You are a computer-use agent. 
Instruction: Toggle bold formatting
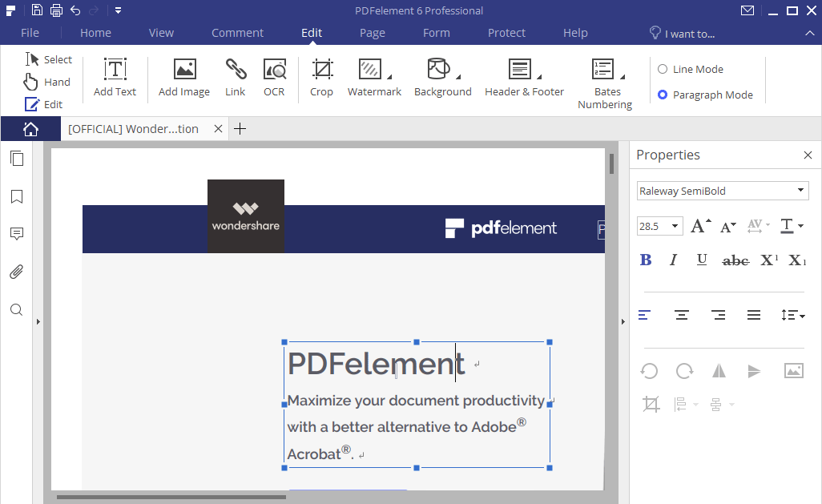point(646,260)
